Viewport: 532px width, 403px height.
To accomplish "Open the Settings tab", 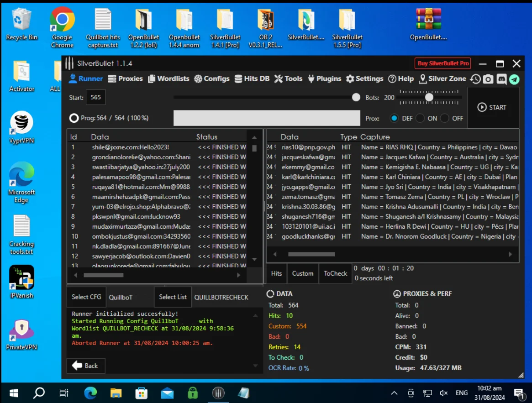I will click(365, 79).
